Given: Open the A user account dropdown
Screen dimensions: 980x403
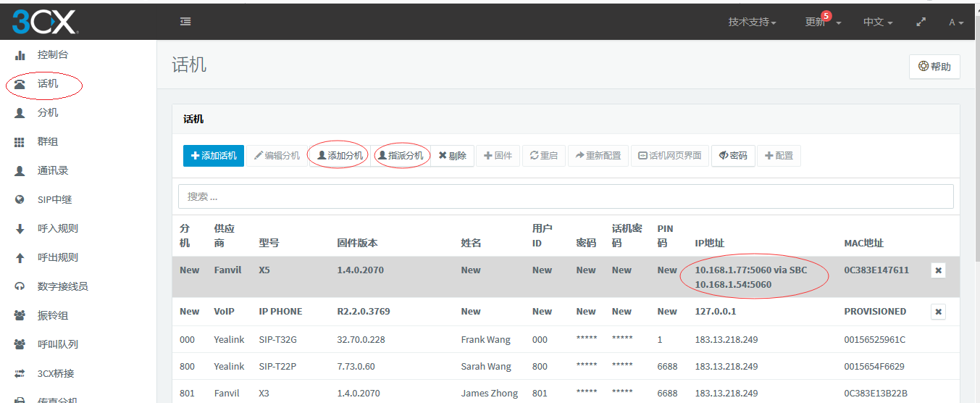Looking at the screenshot, I should [x=956, y=22].
